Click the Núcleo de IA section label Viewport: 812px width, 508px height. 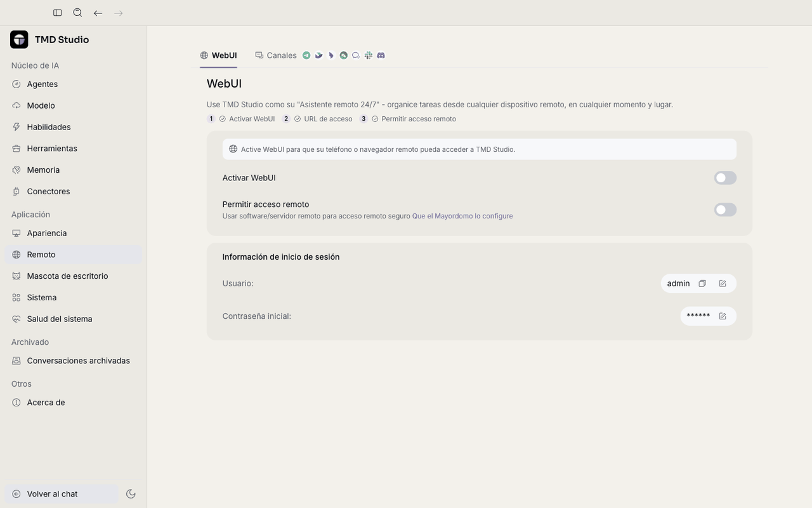35,65
